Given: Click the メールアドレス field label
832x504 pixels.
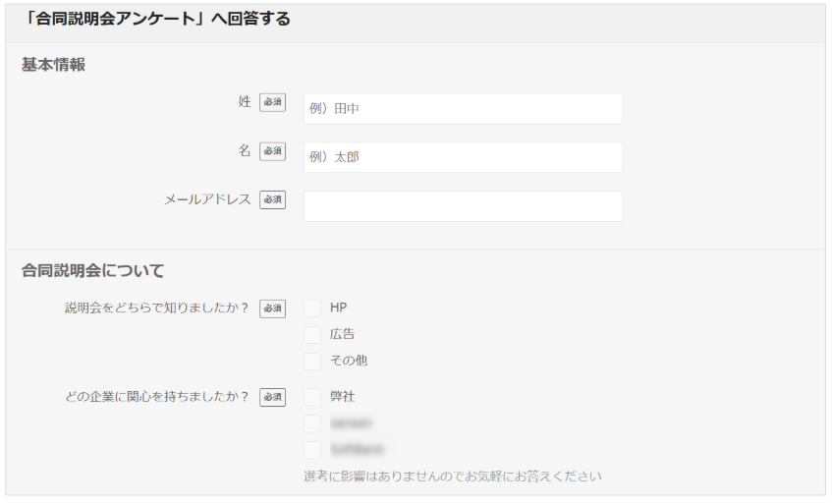Looking at the screenshot, I should click(x=206, y=199).
